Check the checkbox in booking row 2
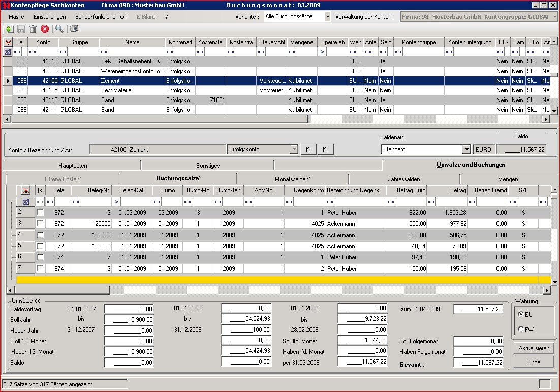The image size is (560, 392). 41,212
